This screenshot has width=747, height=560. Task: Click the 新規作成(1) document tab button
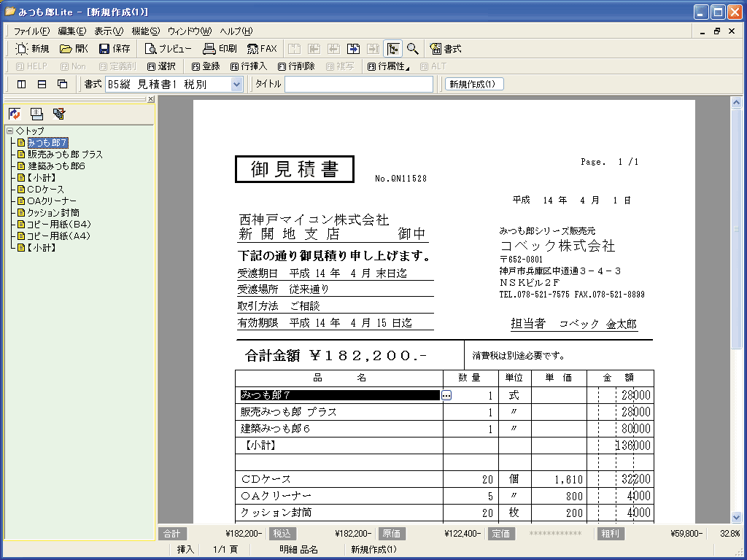[473, 84]
